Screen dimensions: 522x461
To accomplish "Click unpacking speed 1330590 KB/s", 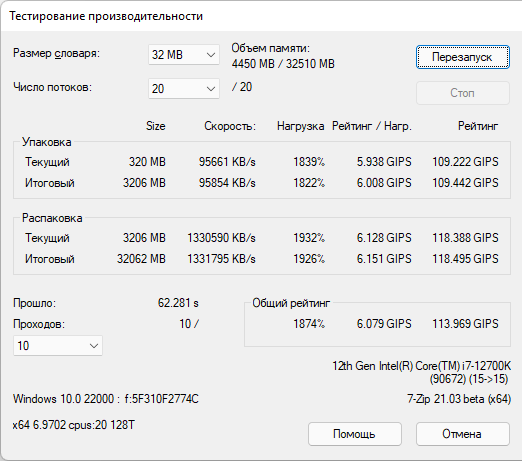I will 221,238.
